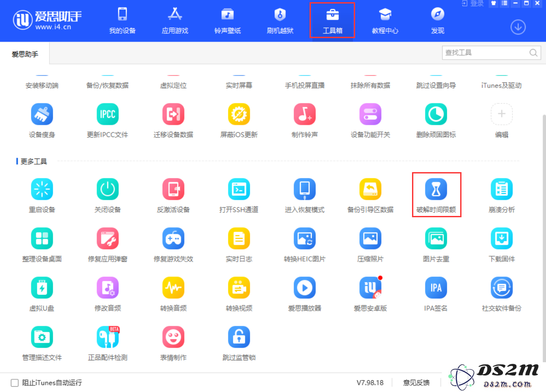Launch 爱思播放器
The width and height of the screenshot is (546, 392).
305,288
